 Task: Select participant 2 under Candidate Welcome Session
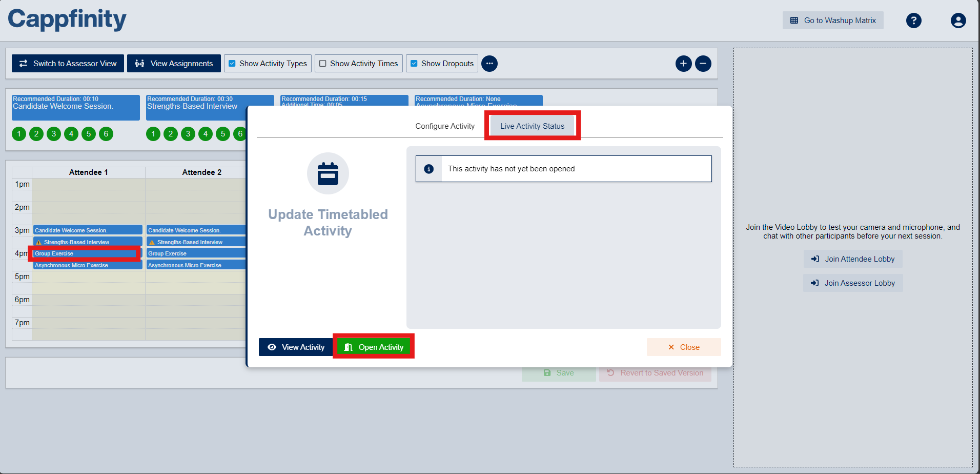tap(36, 134)
